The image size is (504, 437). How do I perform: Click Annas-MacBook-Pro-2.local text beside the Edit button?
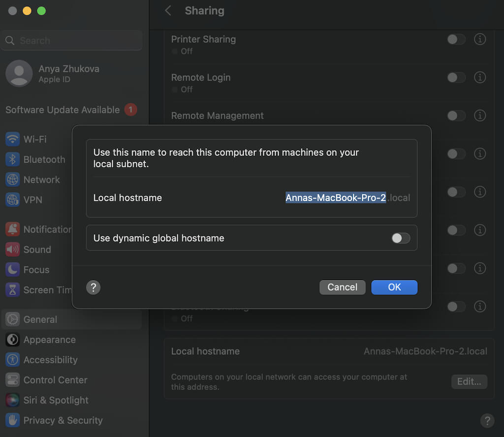425,351
